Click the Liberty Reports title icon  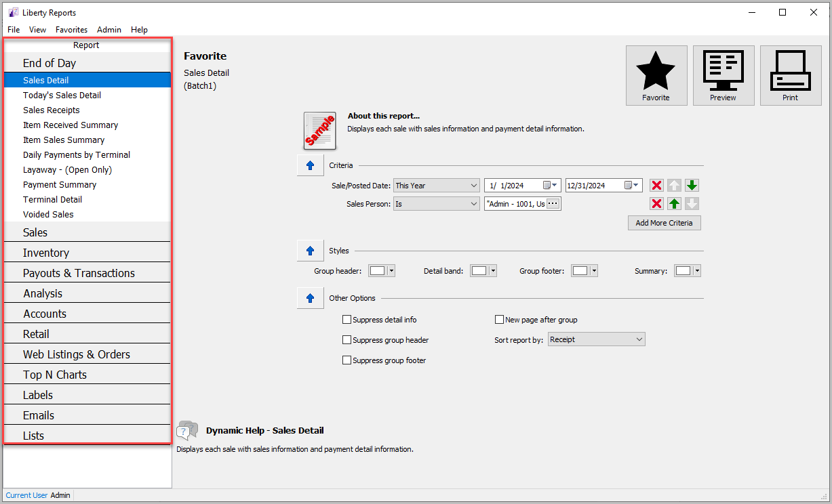coord(13,12)
